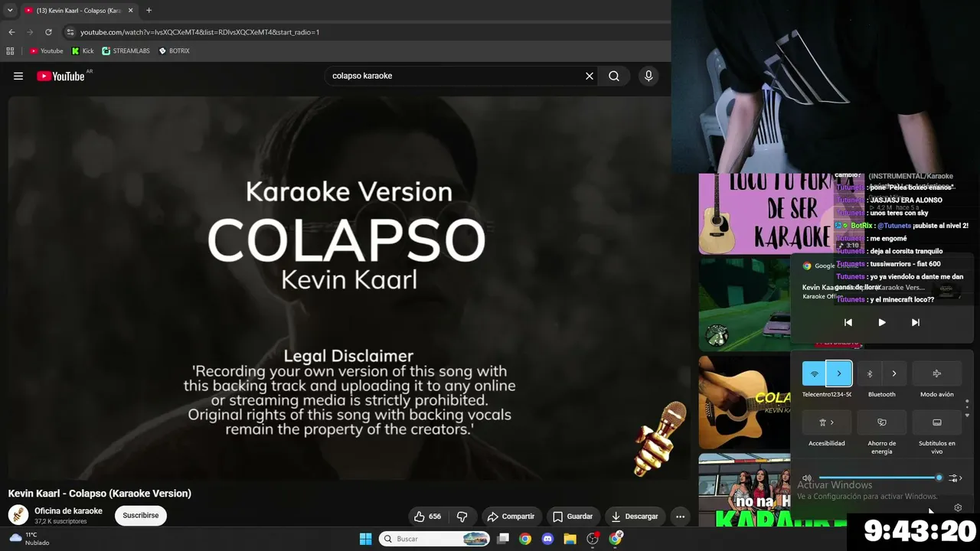Open the Oficina de karaoke channel name
Viewport: 980px width, 551px height.
click(68, 511)
